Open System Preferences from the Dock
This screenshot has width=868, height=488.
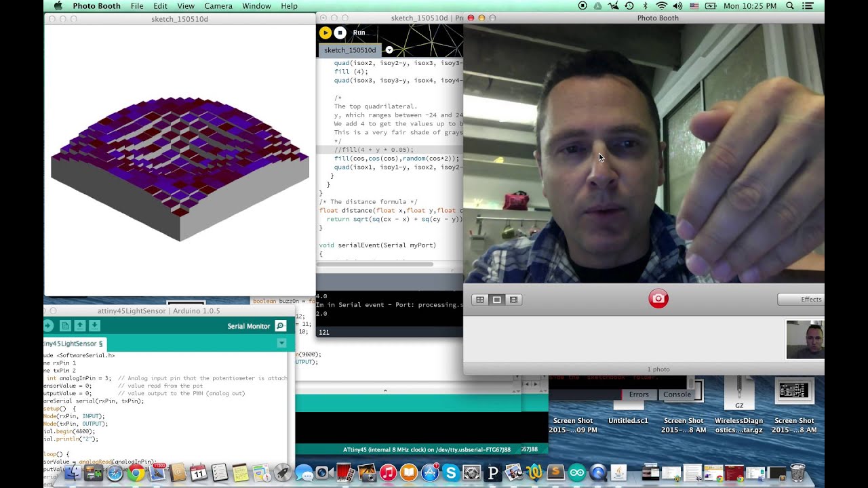(x=472, y=472)
